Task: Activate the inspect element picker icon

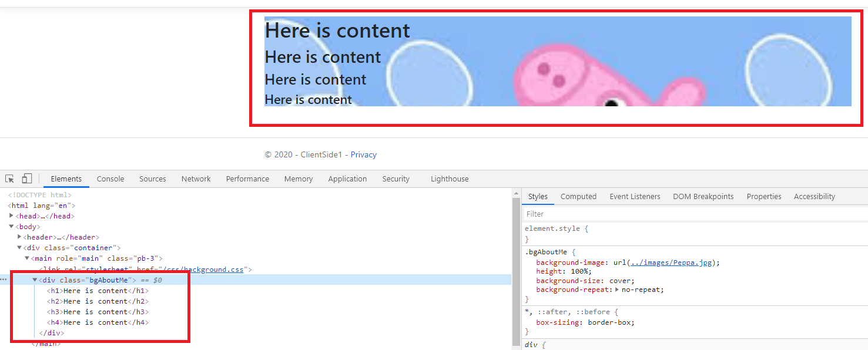Action: 10,179
